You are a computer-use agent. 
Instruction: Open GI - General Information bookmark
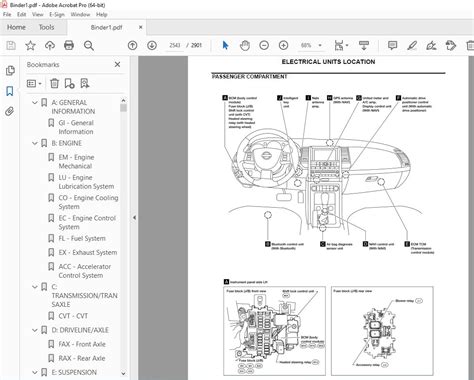[x=76, y=127]
